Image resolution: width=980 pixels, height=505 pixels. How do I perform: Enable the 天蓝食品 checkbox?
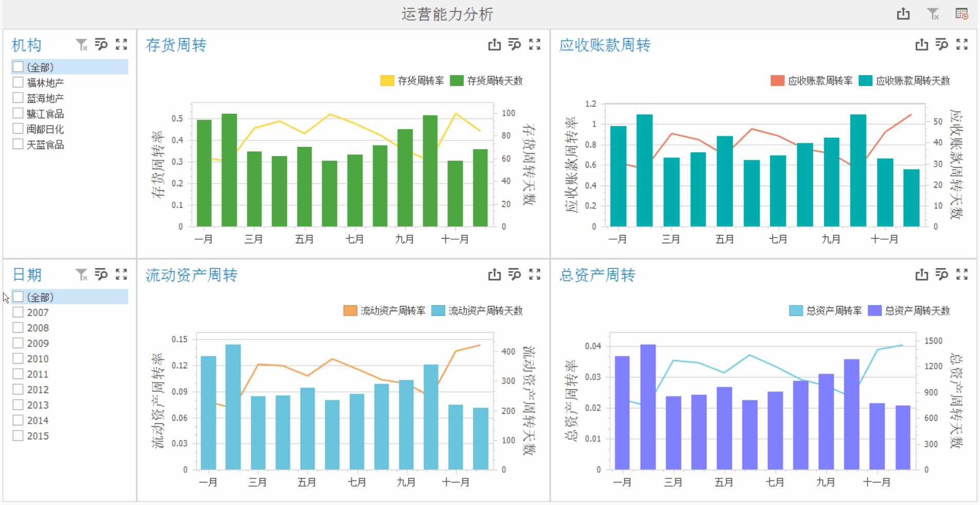click(17, 145)
